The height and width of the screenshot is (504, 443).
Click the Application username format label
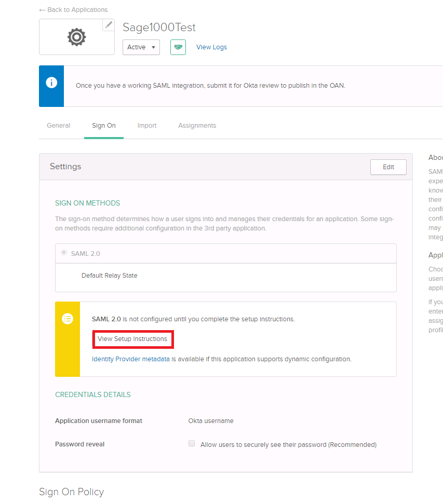(x=99, y=421)
